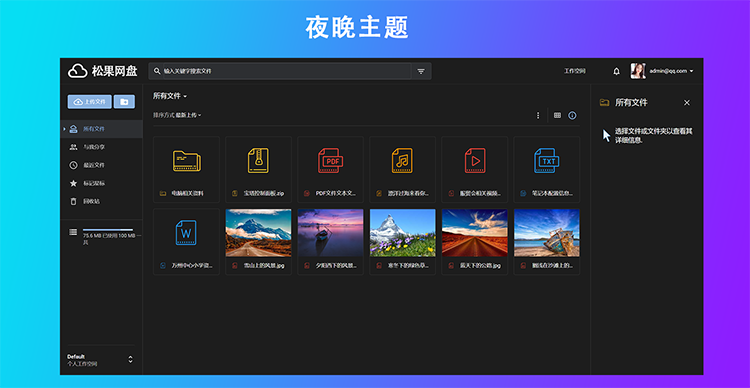
Task: Click the storage list icon in sidebar
Action: tap(73, 232)
